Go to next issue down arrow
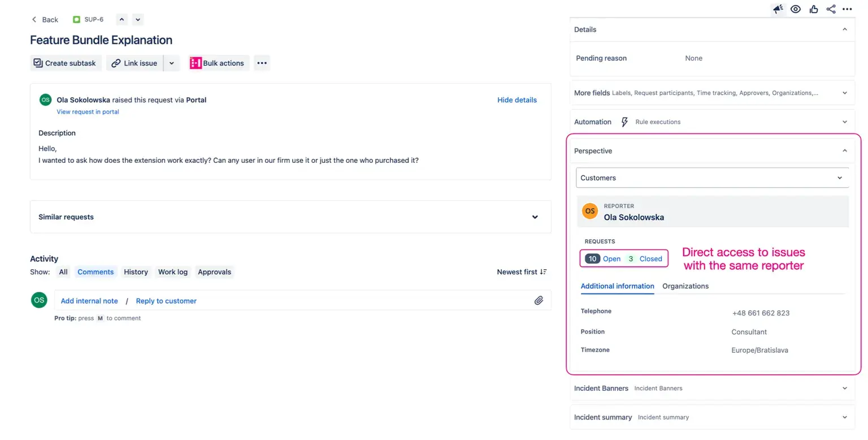This screenshot has height=440, width=868. 137,20
